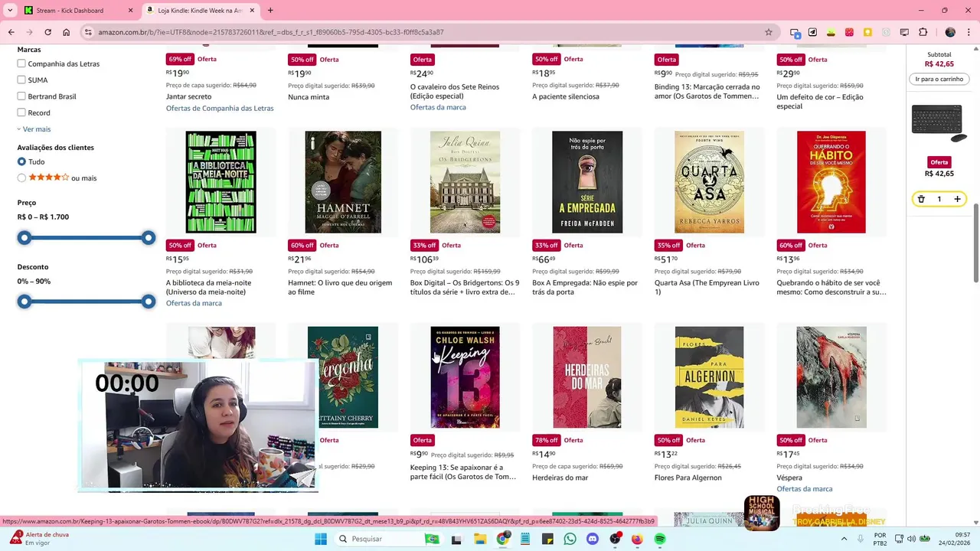Open Spotify from the taskbar
The height and width of the screenshot is (551, 980).
coord(660,539)
